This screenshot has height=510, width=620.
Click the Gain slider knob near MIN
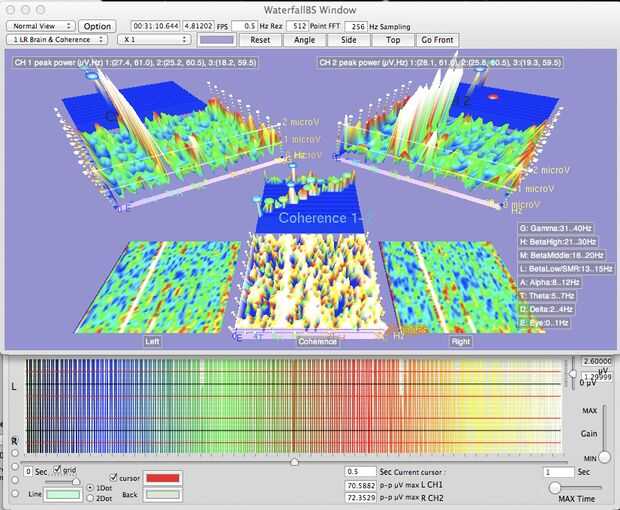pos(604,457)
